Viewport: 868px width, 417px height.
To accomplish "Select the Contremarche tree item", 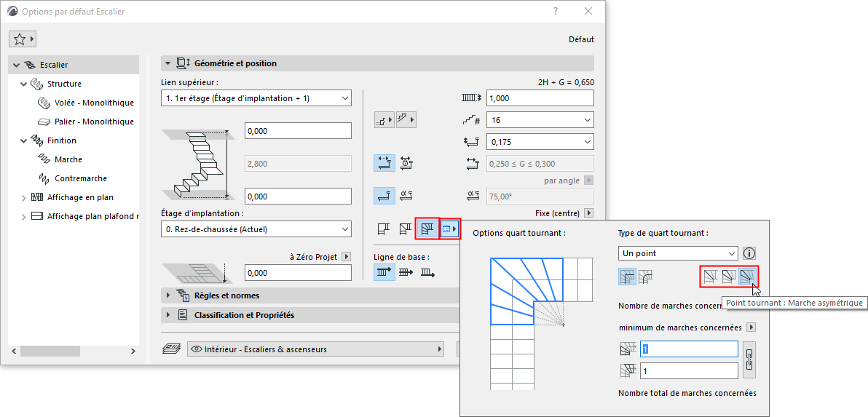I will [x=80, y=178].
